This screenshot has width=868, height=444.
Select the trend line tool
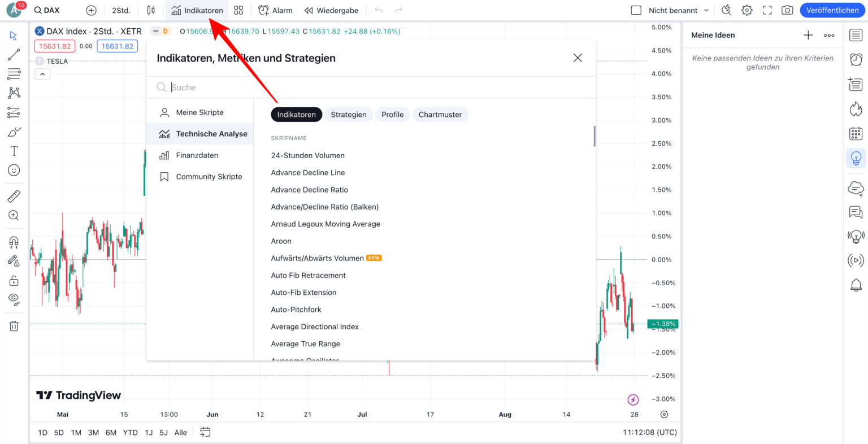tap(14, 54)
